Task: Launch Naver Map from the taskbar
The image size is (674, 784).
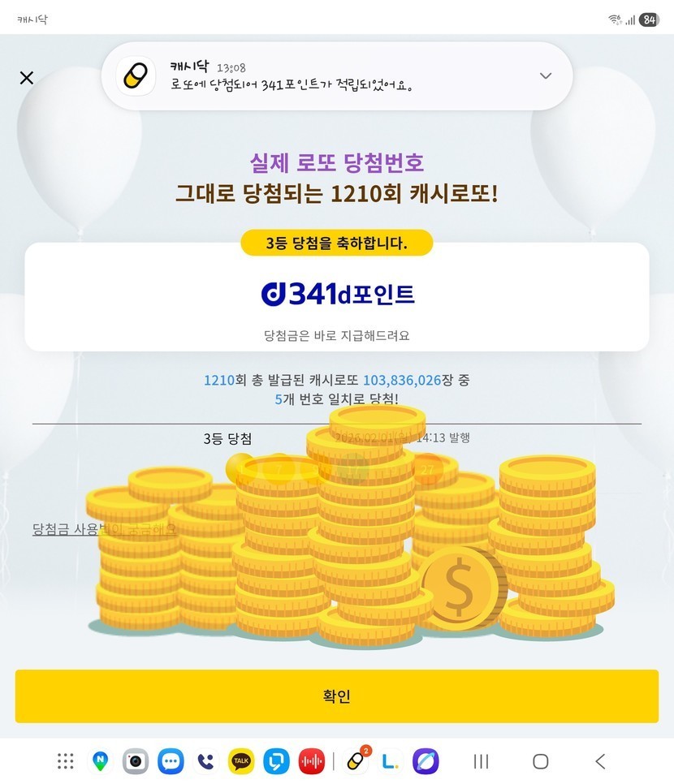Action: coord(101,761)
